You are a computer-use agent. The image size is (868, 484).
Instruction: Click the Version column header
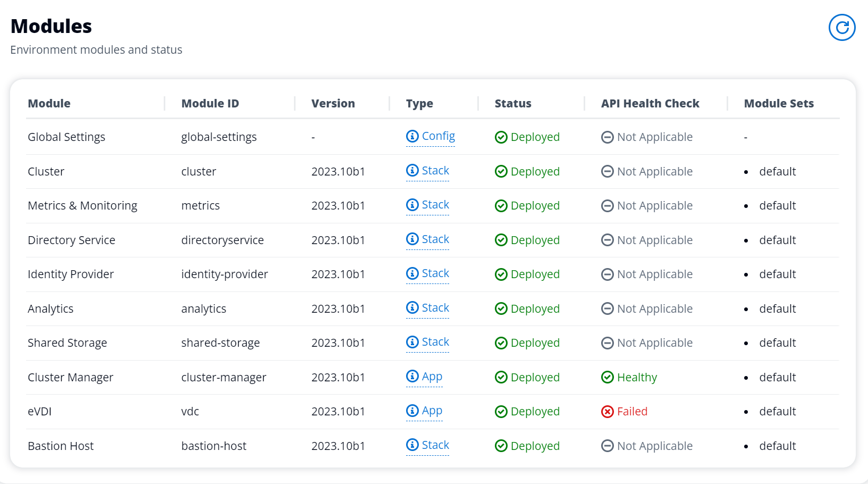333,103
